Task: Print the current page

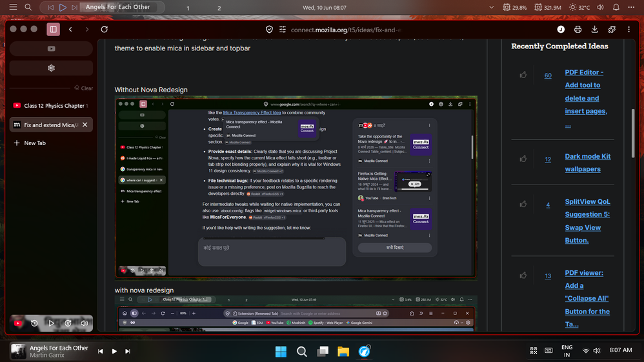Action: pyautogui.click(x=578, y=29)
